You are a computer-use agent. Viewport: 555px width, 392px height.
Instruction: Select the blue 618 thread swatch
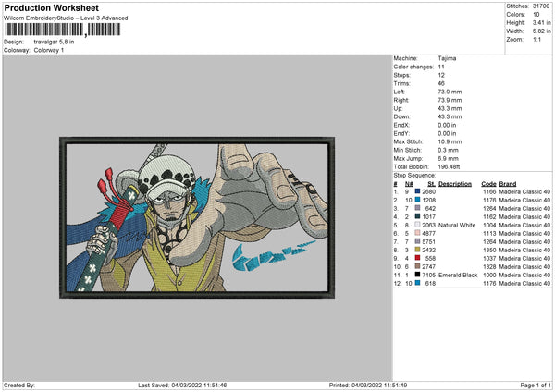[x=418, y=283]
